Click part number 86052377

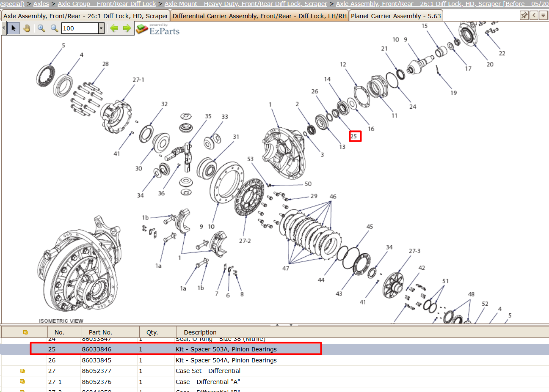coord(97,371)
